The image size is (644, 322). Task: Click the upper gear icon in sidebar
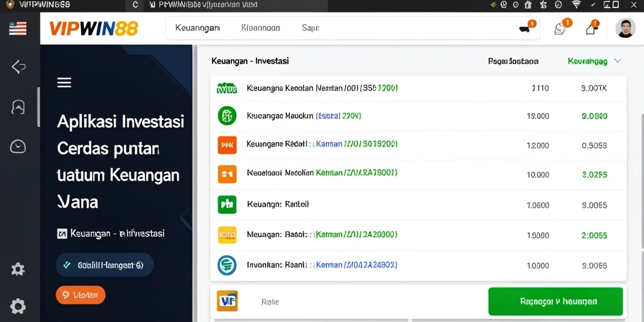(x=18, y=269)
